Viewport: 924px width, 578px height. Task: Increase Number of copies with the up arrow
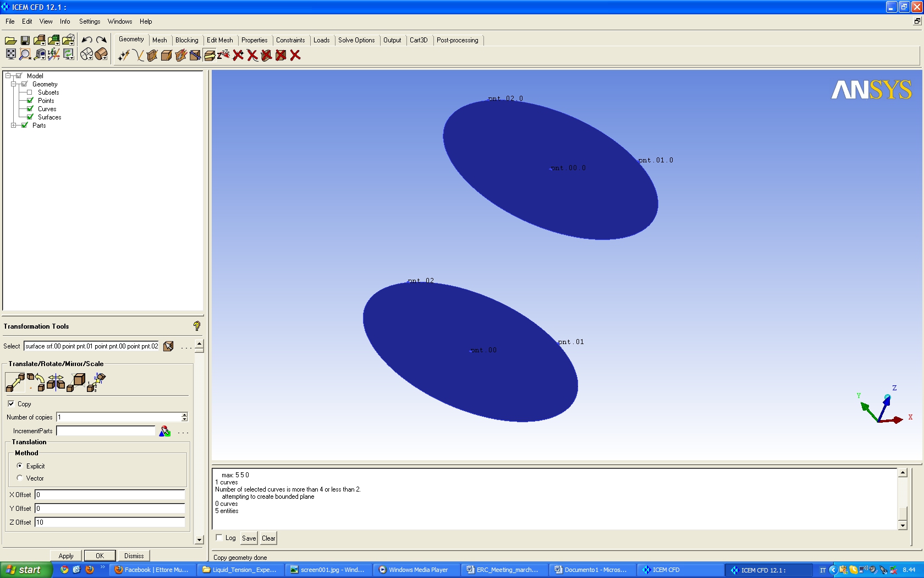184,415
